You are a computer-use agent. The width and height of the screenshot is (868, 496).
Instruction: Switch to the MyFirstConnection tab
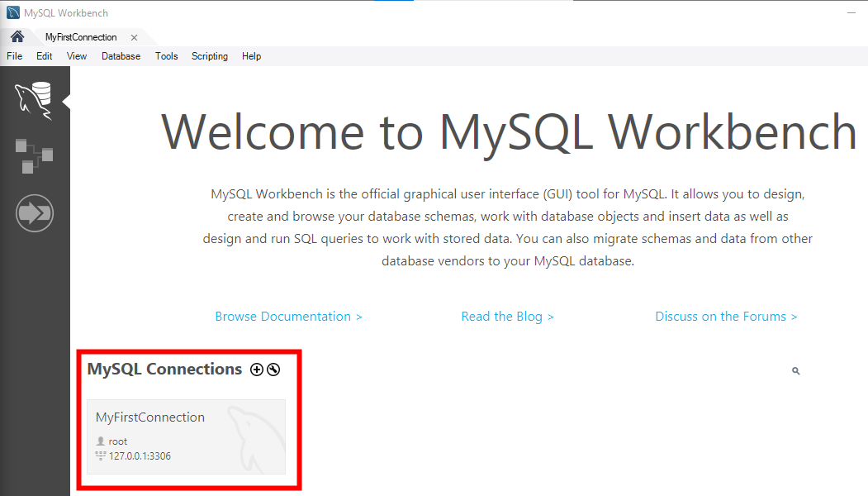[81, 37]
